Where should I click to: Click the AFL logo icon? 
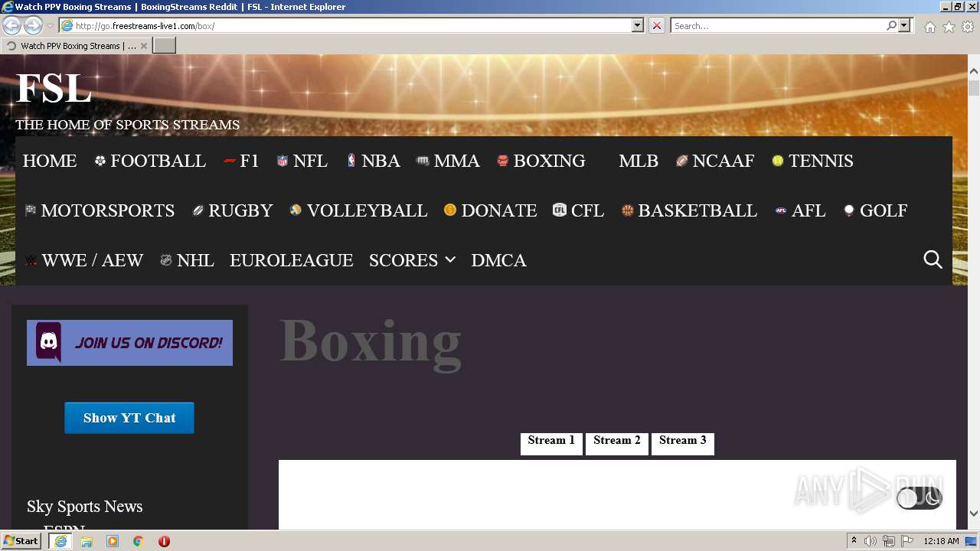pos(781,210)
